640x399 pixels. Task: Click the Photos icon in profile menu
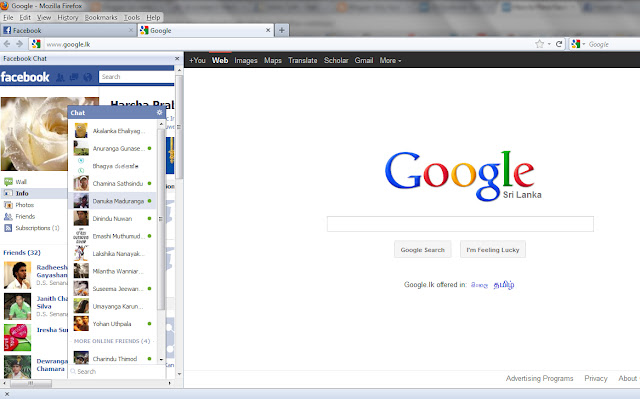(x=8, y=205)
